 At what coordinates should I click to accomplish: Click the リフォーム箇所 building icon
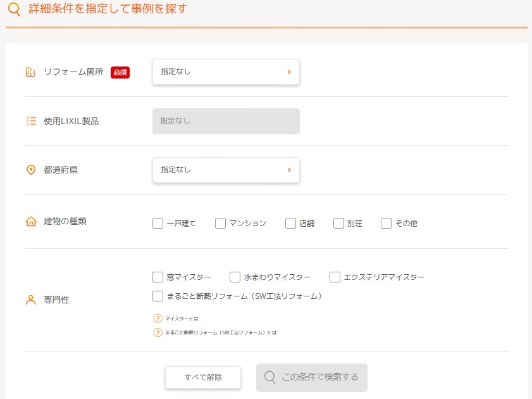(x=30, y=72)
